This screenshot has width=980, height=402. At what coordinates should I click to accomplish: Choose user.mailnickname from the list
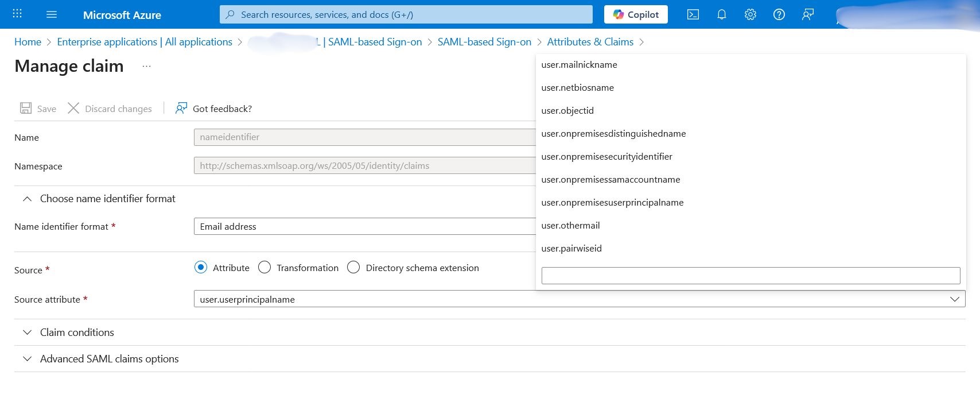pos(750,65)
